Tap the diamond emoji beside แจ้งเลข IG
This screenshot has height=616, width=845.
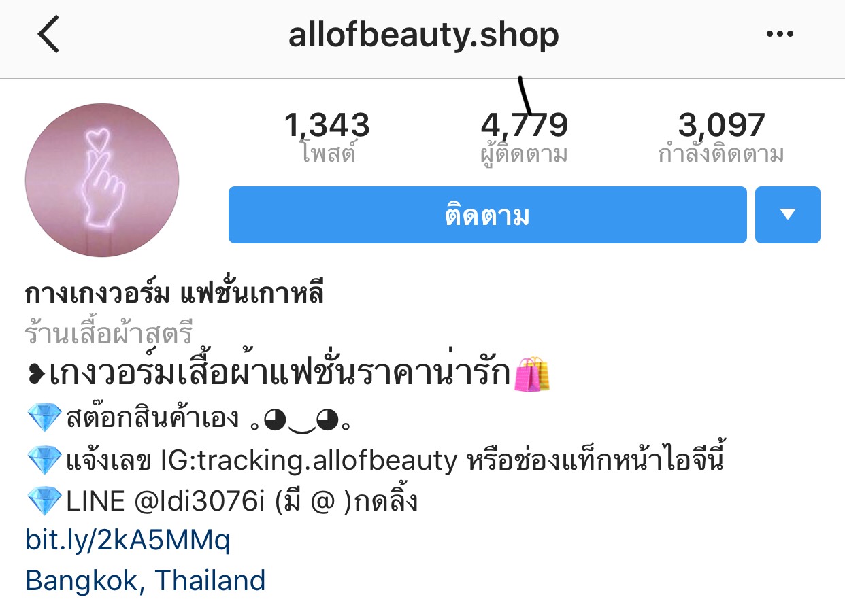(x=44, y=460)
